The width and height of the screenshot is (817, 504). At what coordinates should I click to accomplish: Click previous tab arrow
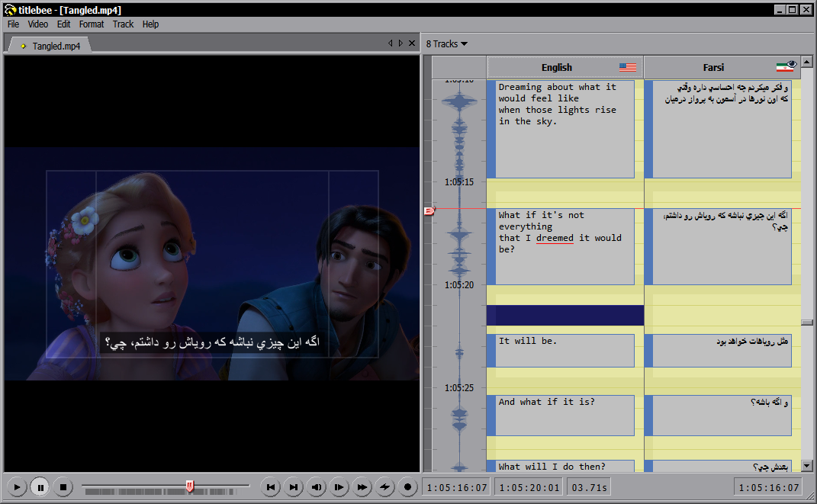coord(391,43)
